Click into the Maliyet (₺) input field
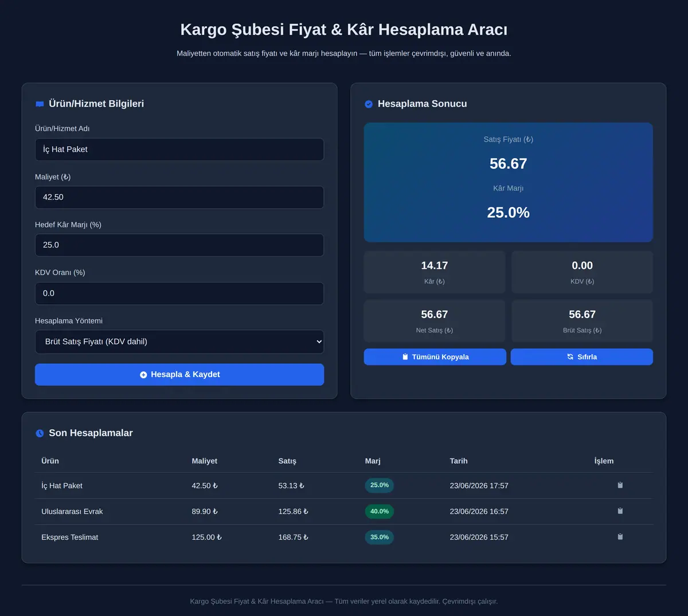688x616 pixels. (179, 197)
